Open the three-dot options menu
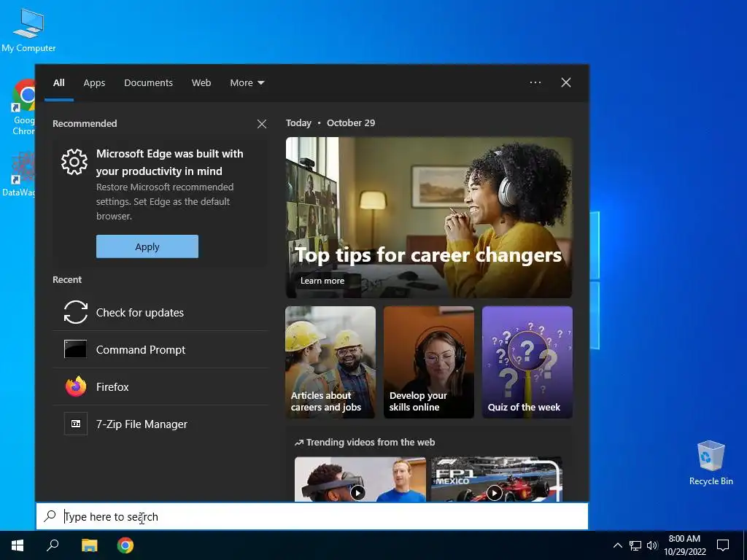The height and width of the screenshot is (560, 747). pyautogui.click(x=535, y=82)
